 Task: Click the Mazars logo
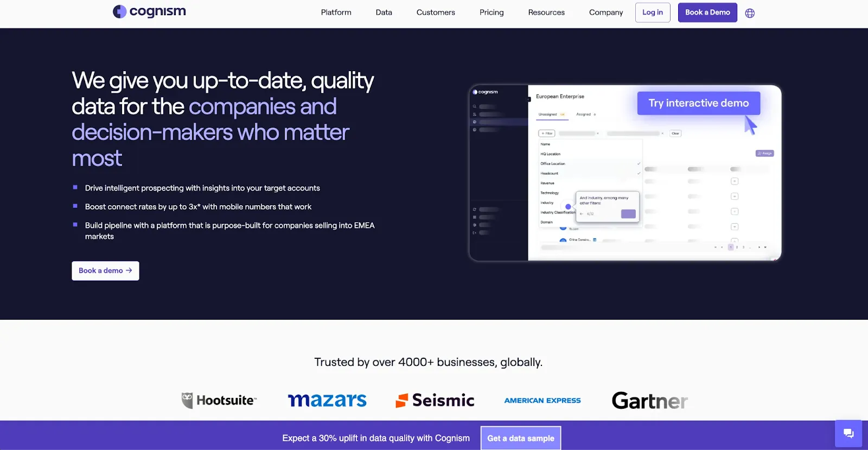(327, 401)
